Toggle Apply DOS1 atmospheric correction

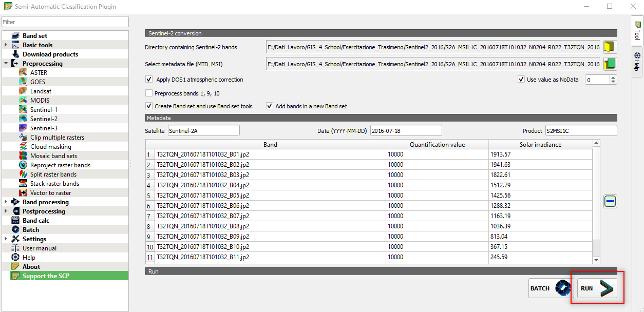[x=149, y=80]
